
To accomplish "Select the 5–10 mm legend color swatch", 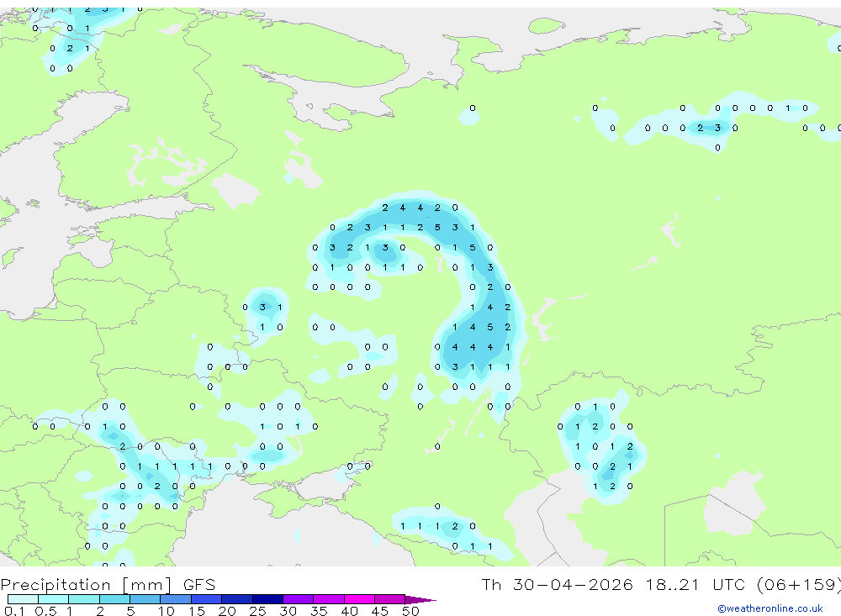I will 145,599.
